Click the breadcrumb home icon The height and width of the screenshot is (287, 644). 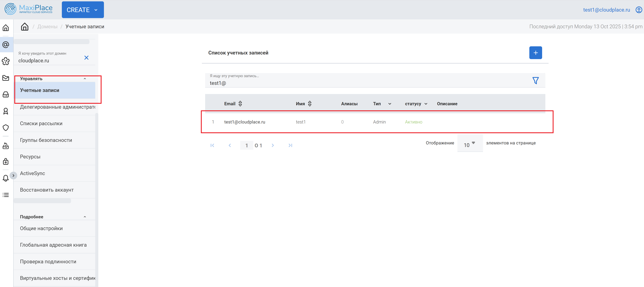tap(25, 27)
